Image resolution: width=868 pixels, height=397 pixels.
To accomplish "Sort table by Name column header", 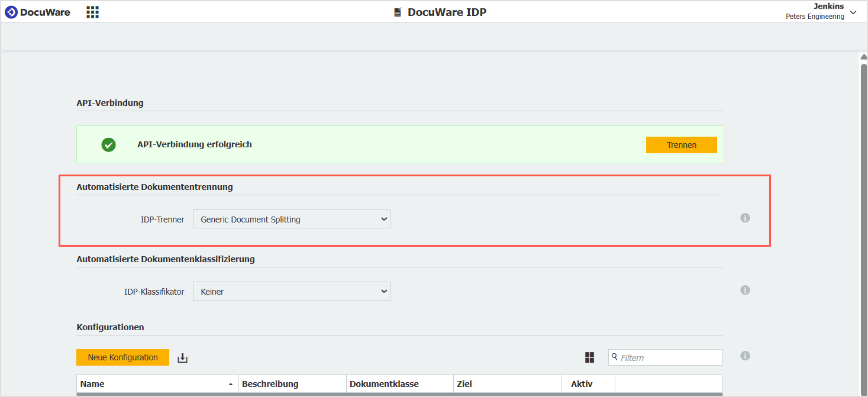I will [157, 384].
